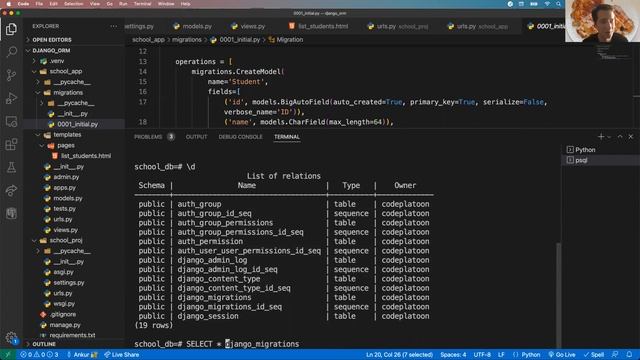Open the DEBUG CONSOLE panel tab

coord(240,137)
